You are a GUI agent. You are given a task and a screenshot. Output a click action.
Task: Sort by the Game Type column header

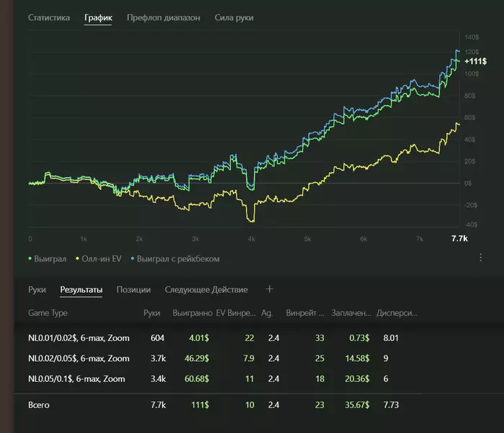click(48, 314)
